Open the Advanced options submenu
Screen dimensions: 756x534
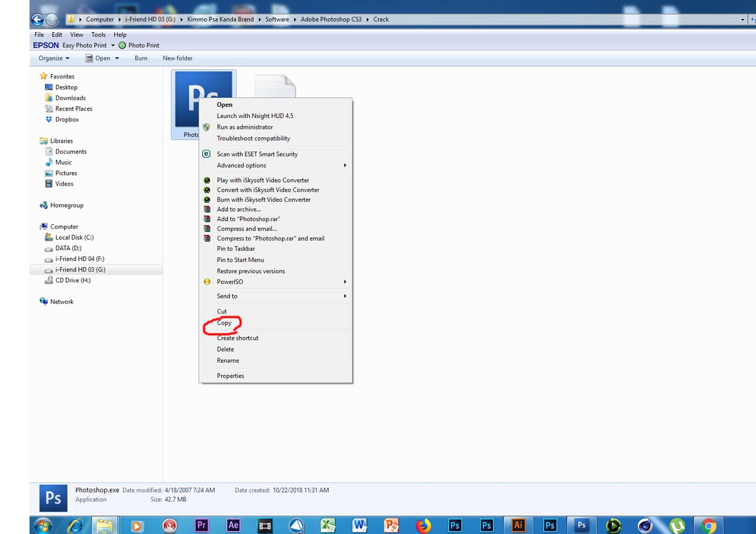(x=275, y=165)
